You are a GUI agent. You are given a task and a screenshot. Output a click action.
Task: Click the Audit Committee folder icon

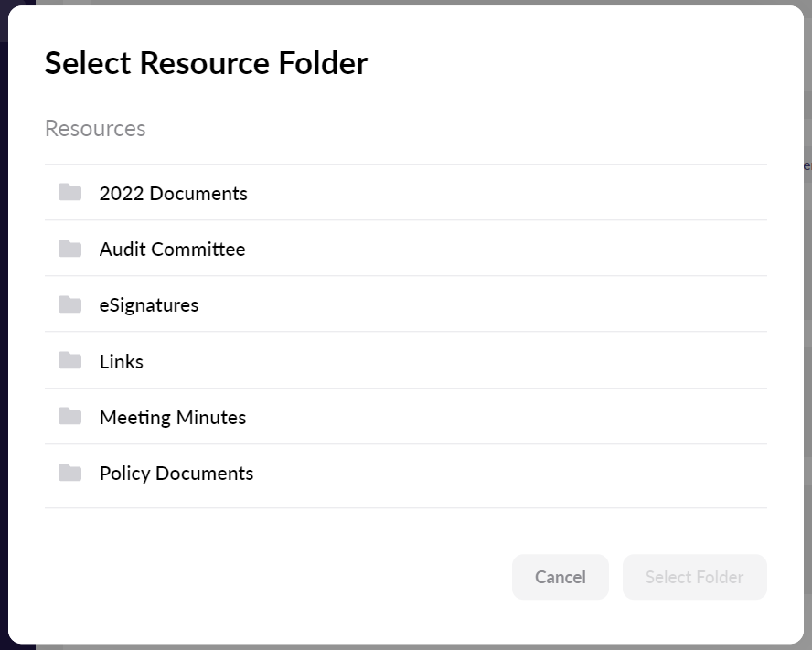pyautogui.click(x=70, y=249)
